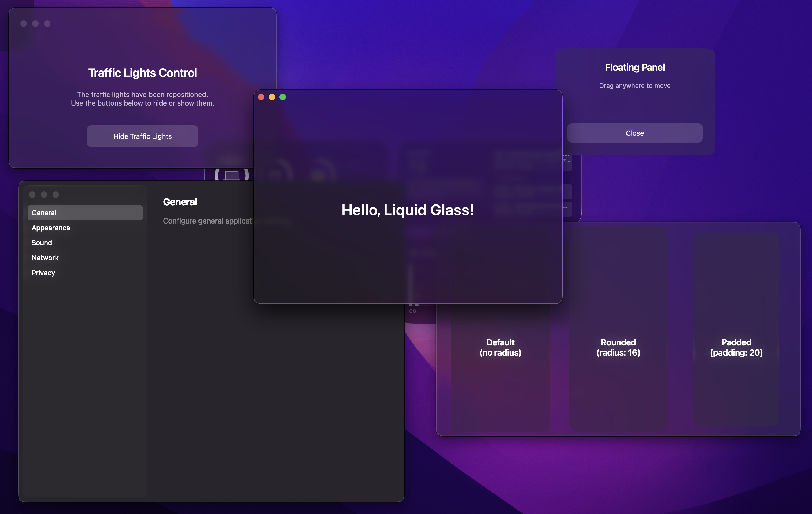Click the laptop icon behind the Settings window
This screenshot has width=812, height=514.
coord(231,174)
